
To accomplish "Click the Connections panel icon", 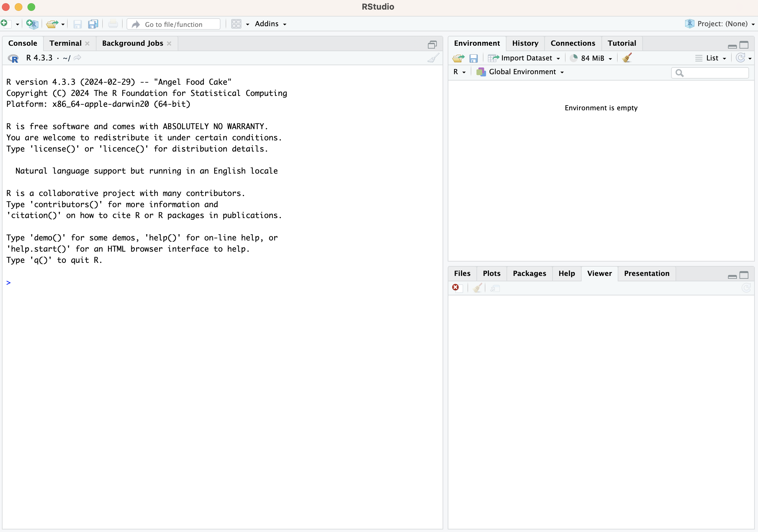I will tap(573, 43).
